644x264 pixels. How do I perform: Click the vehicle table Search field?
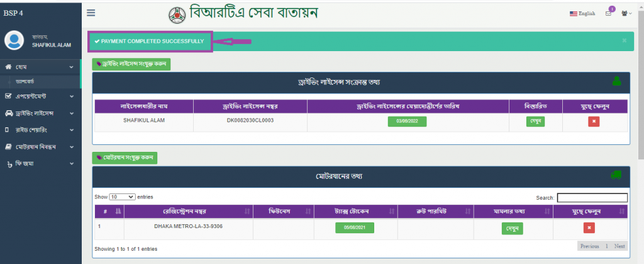[592, 198]
